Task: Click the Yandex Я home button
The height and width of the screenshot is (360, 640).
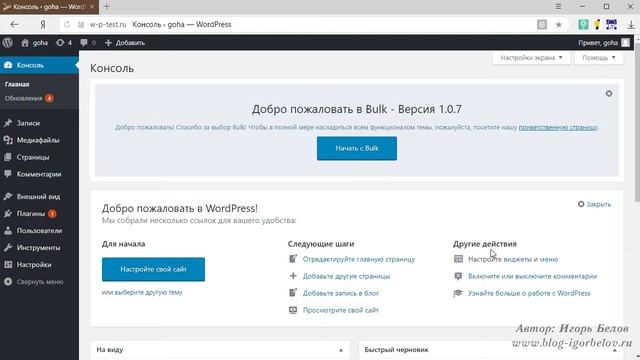Action: [x=42, y=24]
